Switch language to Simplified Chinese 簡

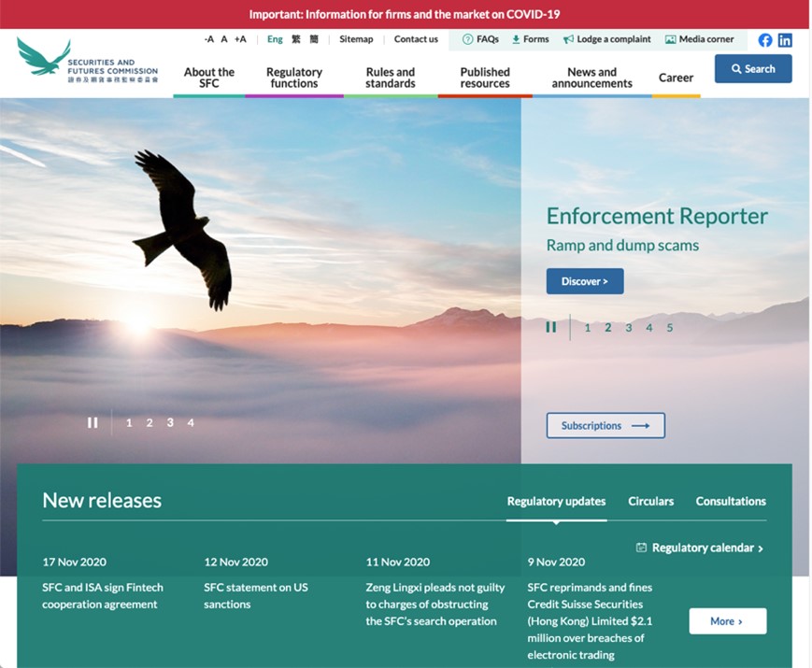[314, 39]
